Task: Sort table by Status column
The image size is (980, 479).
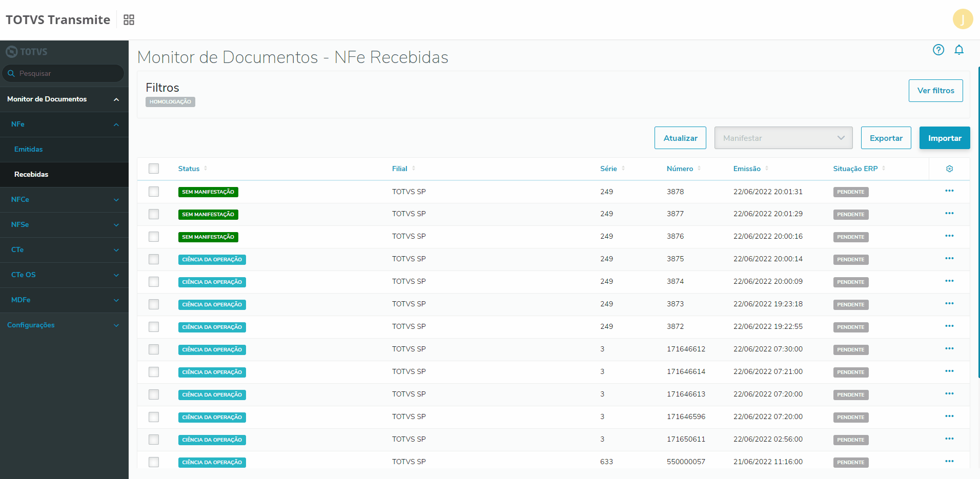Action: (193, 169)
